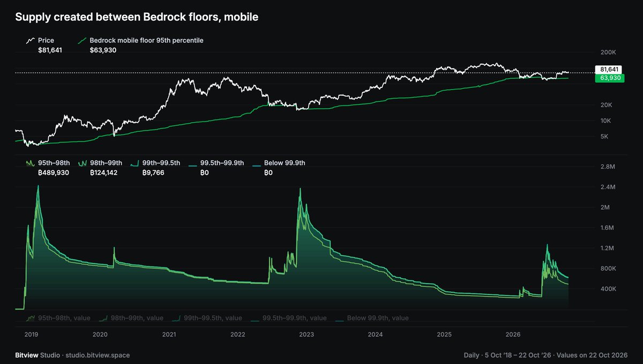Screen dimensions: 643x364
Task: Click the 10K price axis label
Action: 607,120
